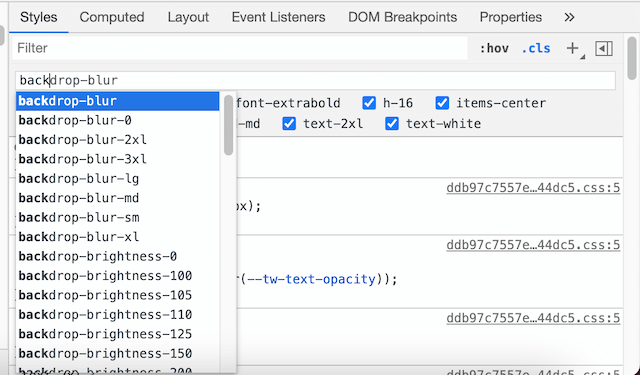The width and height of the screenshot is (640, 375).
Task: Open the first ddb97c7557e…44dc5.css:5 source link
Action: click(x=533, y=188)
